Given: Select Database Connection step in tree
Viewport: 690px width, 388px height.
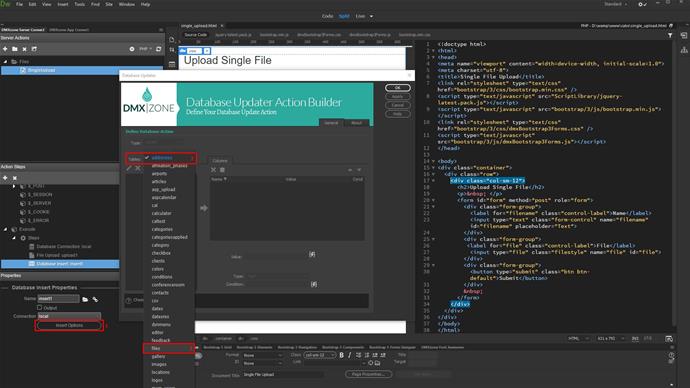Looking at the screenshot, I should [64, 246].
